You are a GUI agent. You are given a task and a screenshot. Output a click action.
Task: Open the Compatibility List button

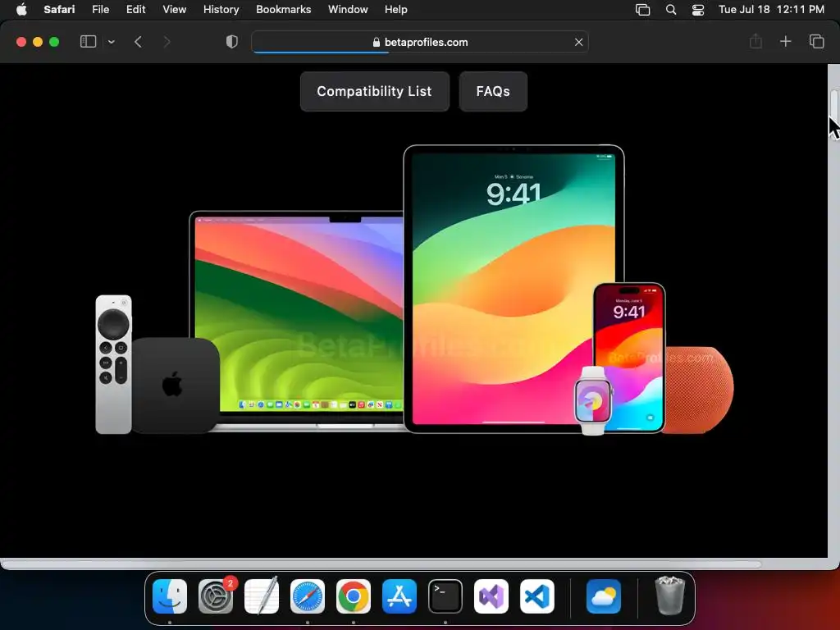(x=374, y=92)
